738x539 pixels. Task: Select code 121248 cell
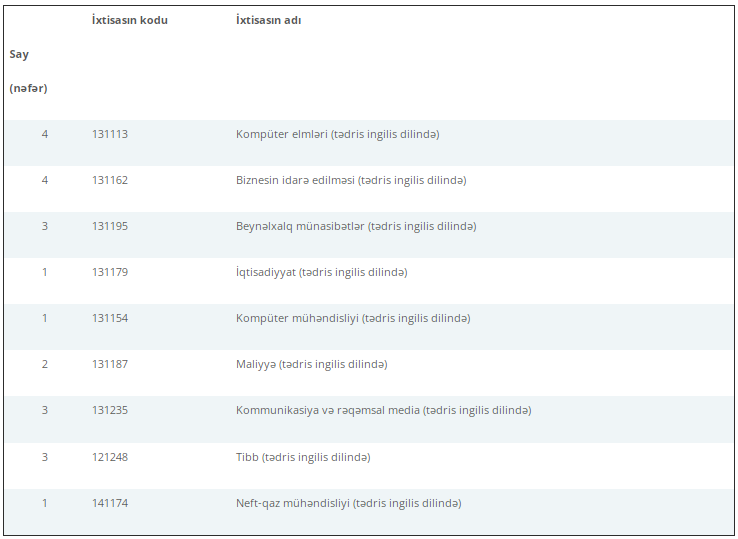pos(110,457)
